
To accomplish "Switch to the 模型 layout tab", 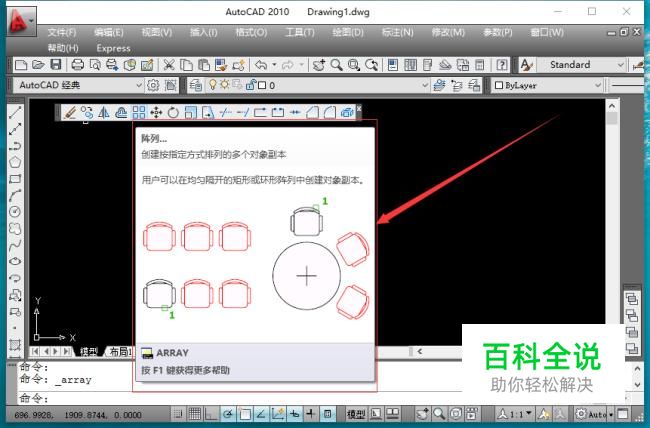I will click(89, 352).
